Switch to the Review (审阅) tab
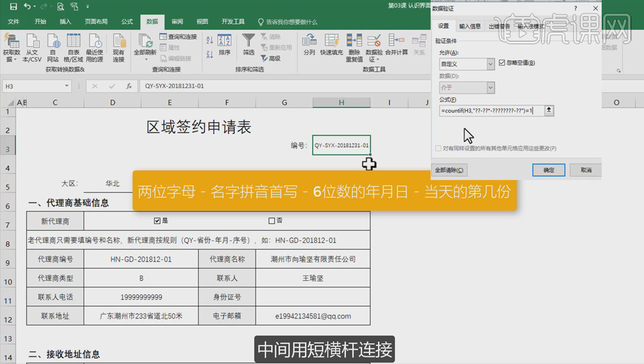 pos(177,21)
